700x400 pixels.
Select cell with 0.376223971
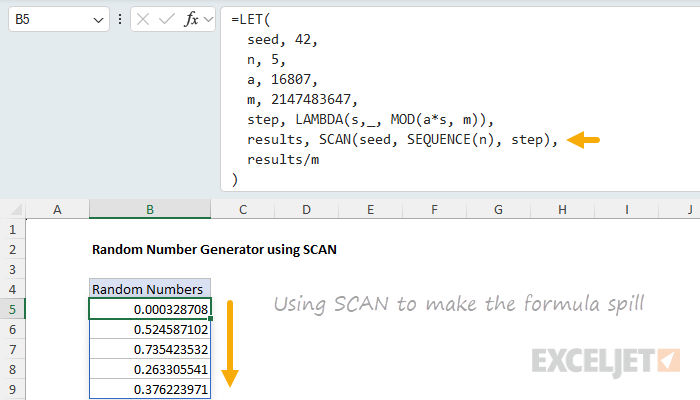pos(150,389)
